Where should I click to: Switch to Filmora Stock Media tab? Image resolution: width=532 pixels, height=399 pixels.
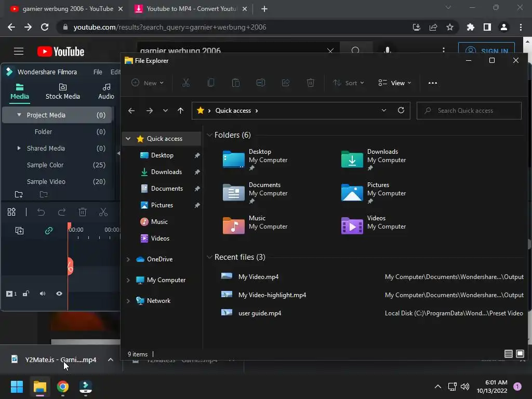pyautogui.click(x=63, y=91)
